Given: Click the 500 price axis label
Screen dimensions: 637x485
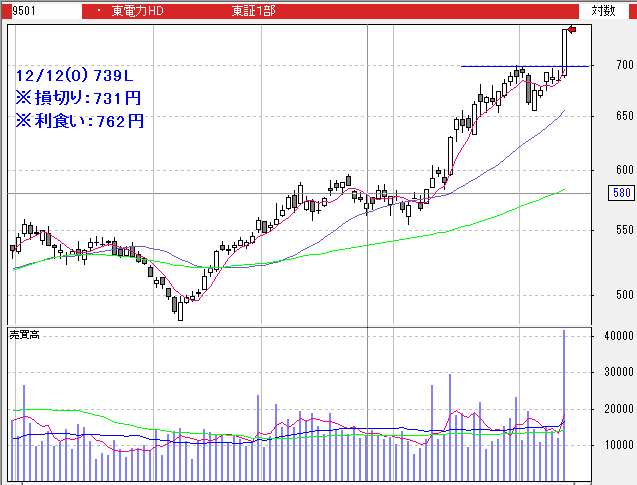Looking at the screenshot, I should [624, 295].
